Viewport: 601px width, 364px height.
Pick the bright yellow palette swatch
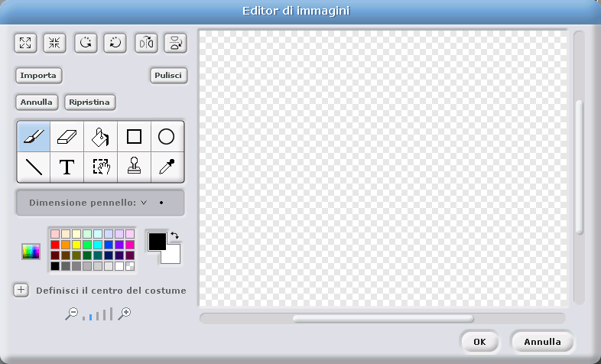pos(76,245)
